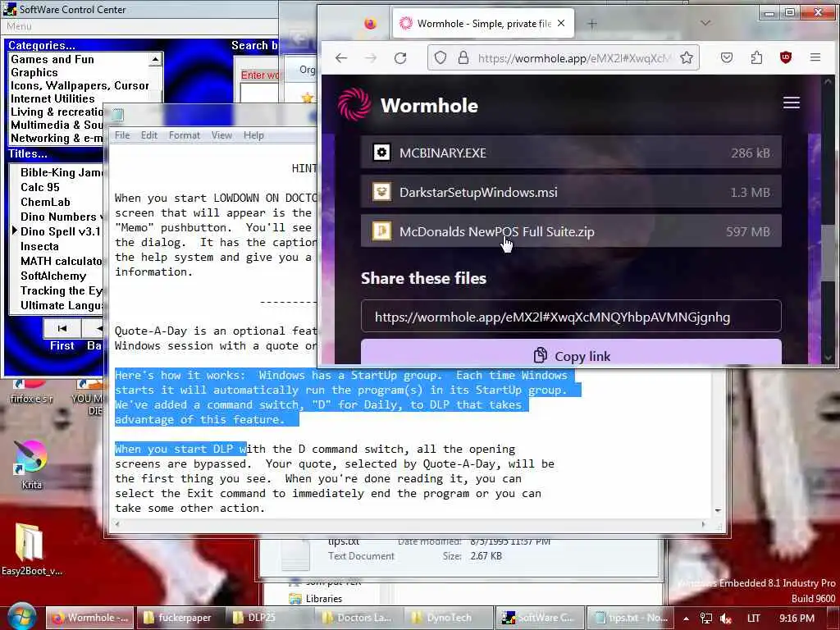Select the ChemLab title
The height and width of the screenshot is (630, 840).
[46, 202]
